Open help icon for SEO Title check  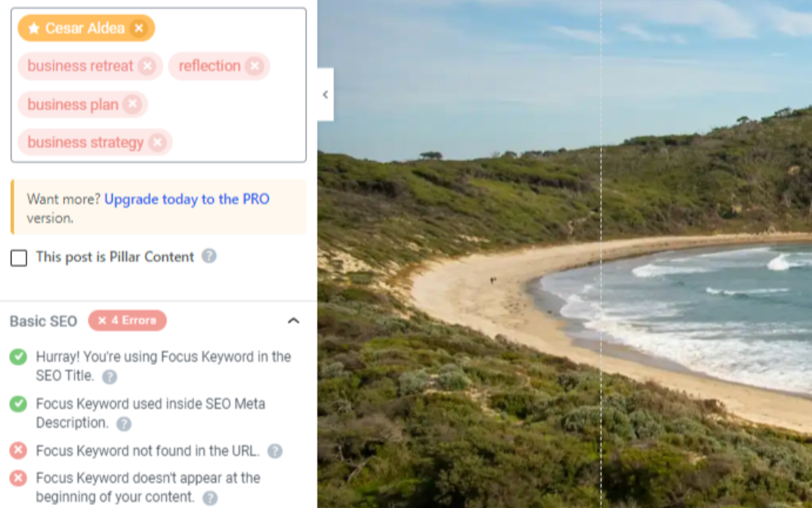[x=110, y=376]
